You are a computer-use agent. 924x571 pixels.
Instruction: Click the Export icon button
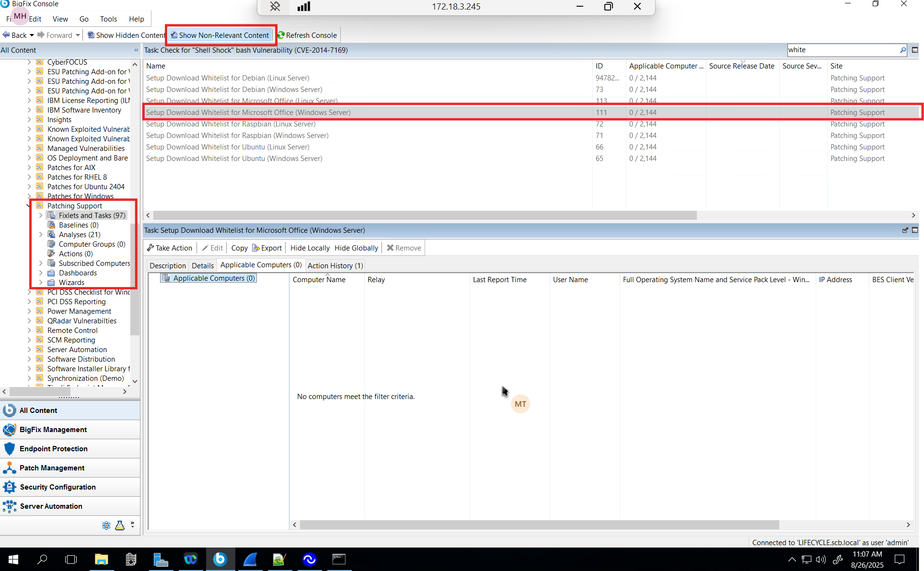tap(256, 248)
